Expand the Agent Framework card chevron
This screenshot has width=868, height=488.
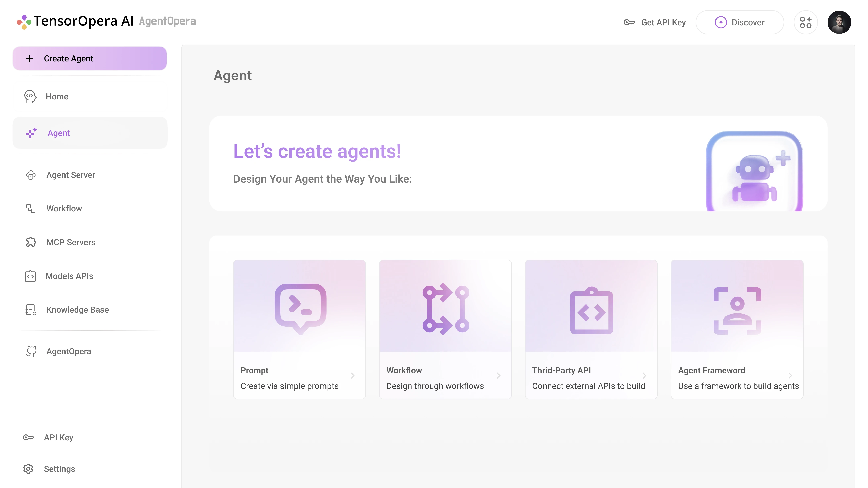791,376
